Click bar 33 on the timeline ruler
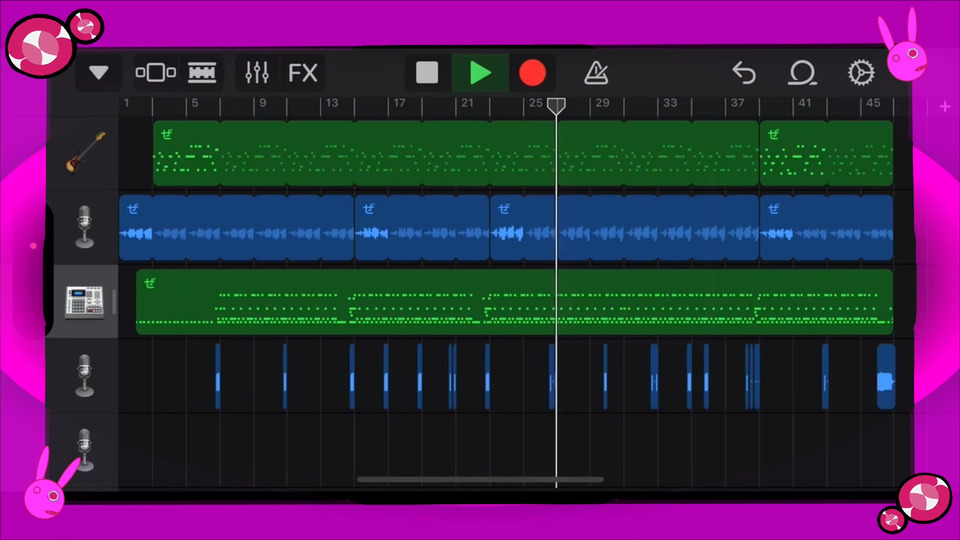 [670, 103]
